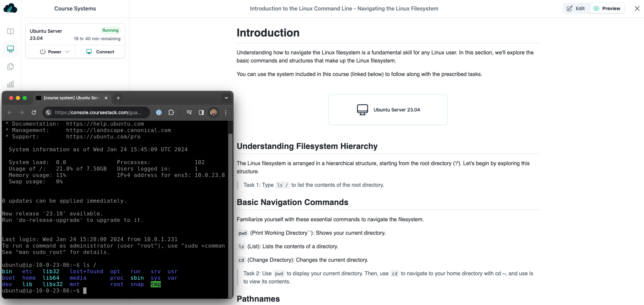Image resolution: width=644 pixels, height=305 pixels.
Task: Open the browser extensions puzzle icon
Action: 171,112
